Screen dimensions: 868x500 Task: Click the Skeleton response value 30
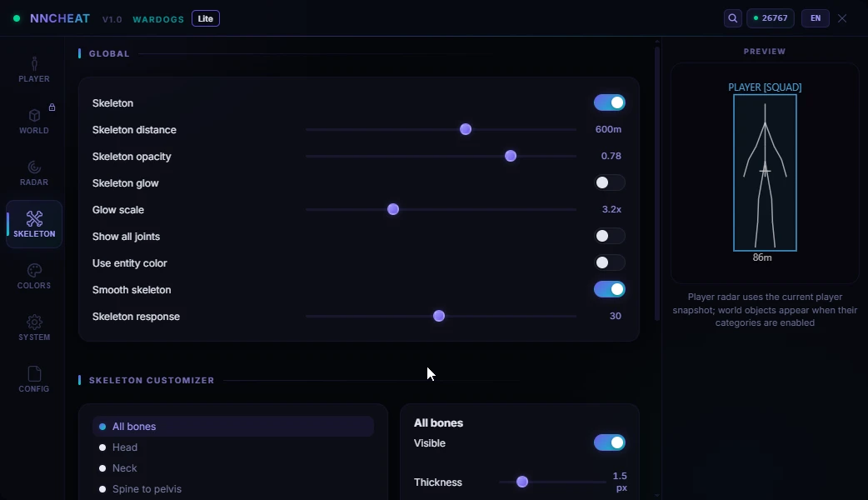(x=615, y=316)
